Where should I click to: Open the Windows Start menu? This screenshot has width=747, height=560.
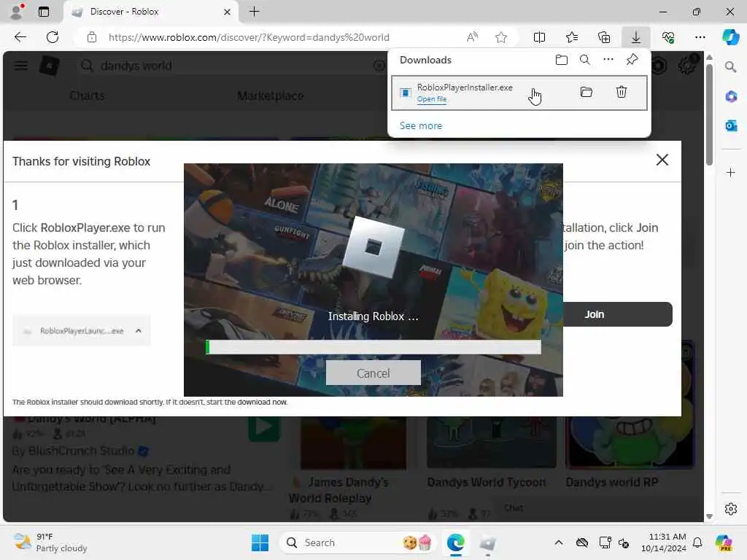point(260,542)
